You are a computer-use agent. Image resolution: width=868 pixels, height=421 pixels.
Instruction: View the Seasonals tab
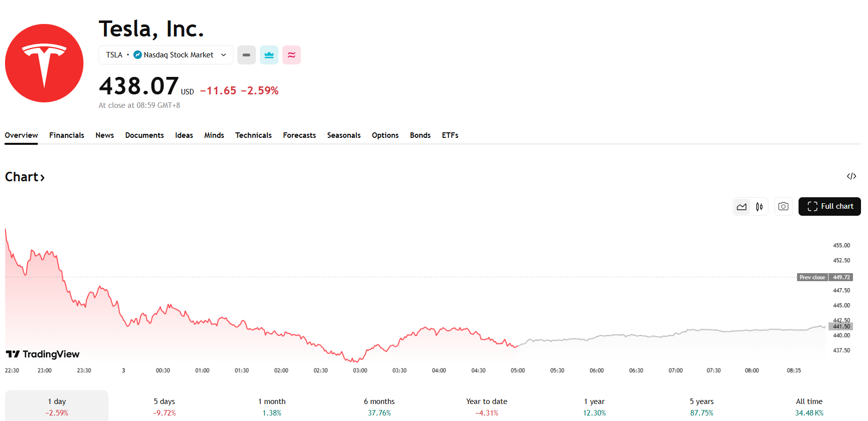pos(344,135)
